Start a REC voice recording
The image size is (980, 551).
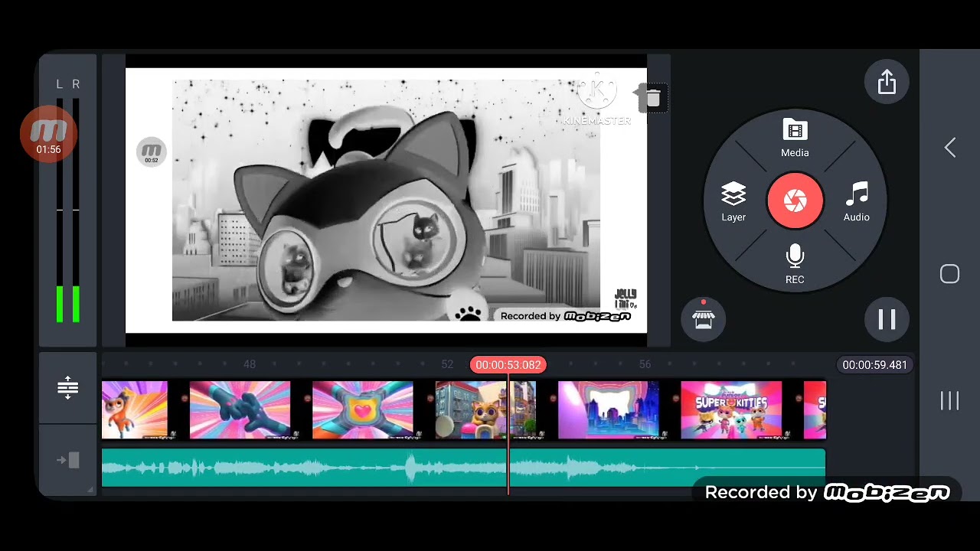795,265
